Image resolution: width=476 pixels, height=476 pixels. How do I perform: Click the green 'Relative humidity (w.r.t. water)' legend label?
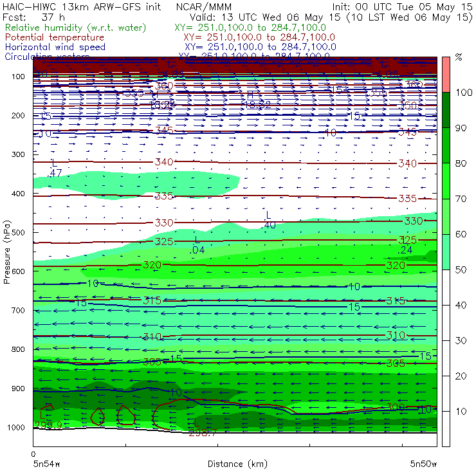(x=76, y=28)
